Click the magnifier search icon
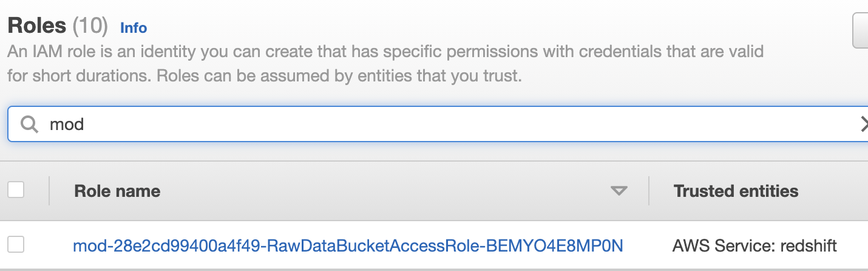 click(x=29, y=125)
